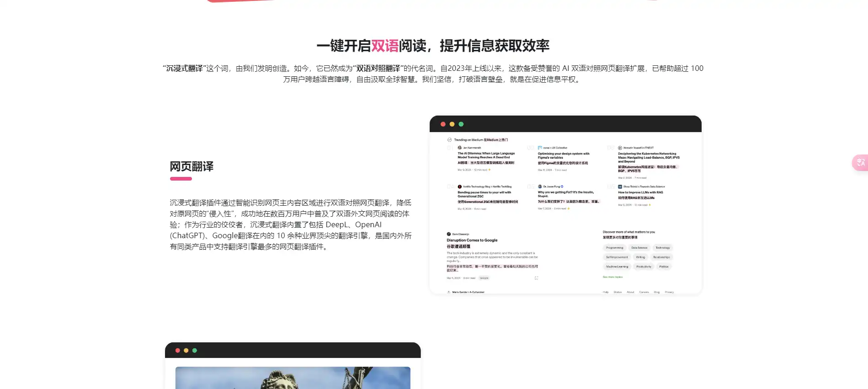Click the Careers footer link
Viewport: 868px width, 389px height.
[644, 292]
